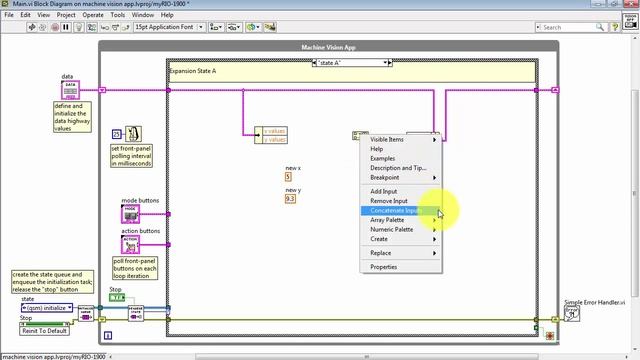Click case selector previous arrow
Image resolution: width=640 pixels, height=360 pixels.
click(x=314, y=63)
